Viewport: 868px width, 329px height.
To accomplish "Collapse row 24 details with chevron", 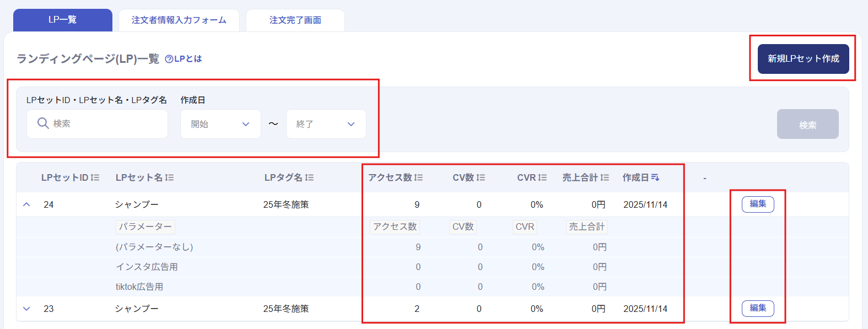I will [26, 204].
